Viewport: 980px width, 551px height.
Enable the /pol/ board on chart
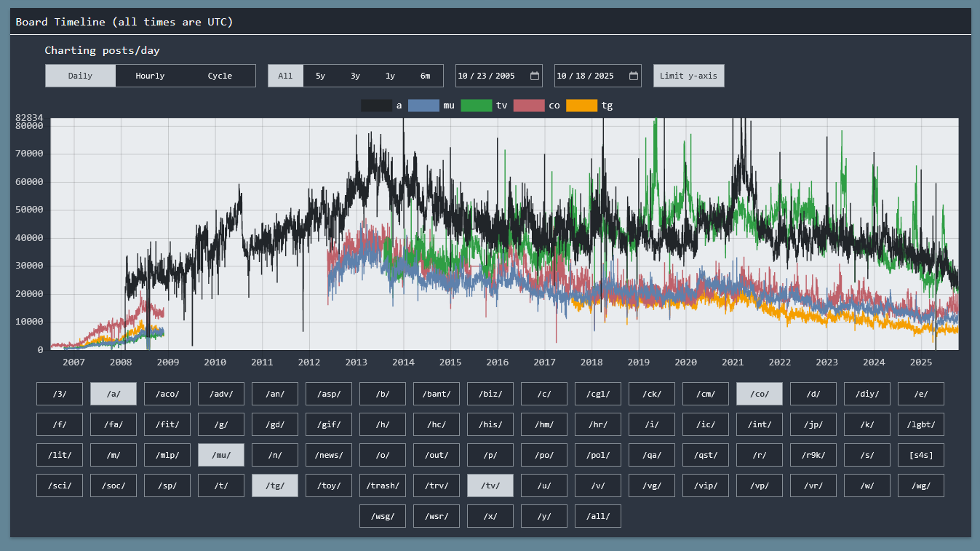pos(598,455)
